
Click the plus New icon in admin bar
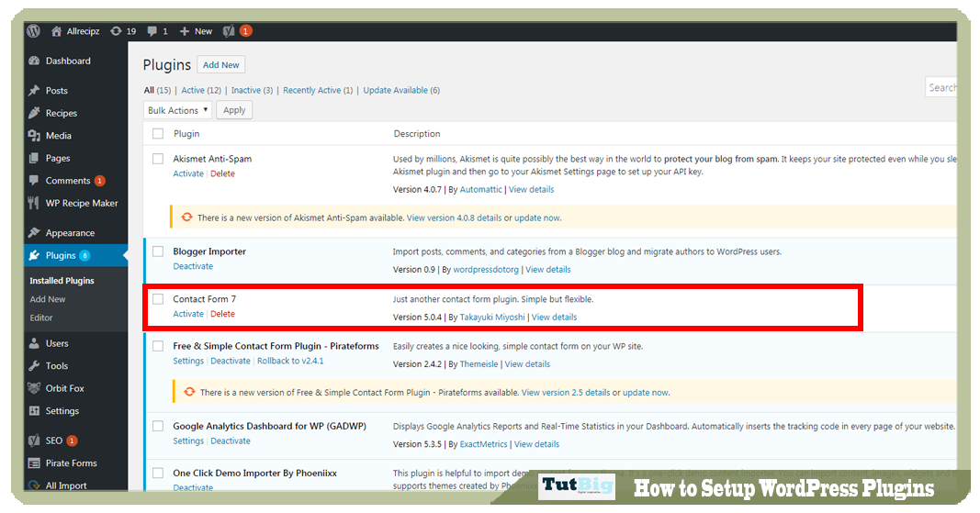(x=185, y=31)
